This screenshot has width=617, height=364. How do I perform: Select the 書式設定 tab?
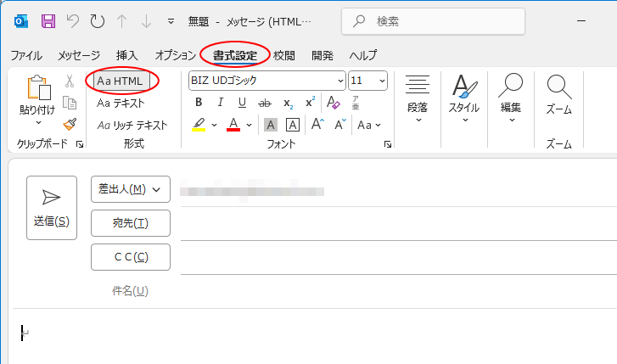click(x=235, y=55)
